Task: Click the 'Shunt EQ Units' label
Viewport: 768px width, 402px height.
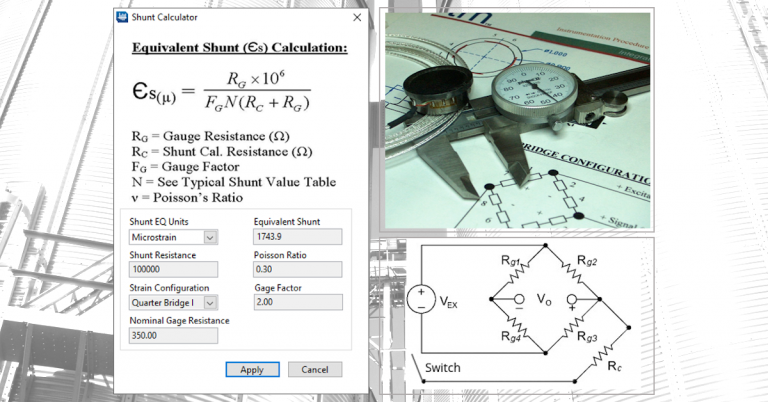Action: [x=159, y=222]
